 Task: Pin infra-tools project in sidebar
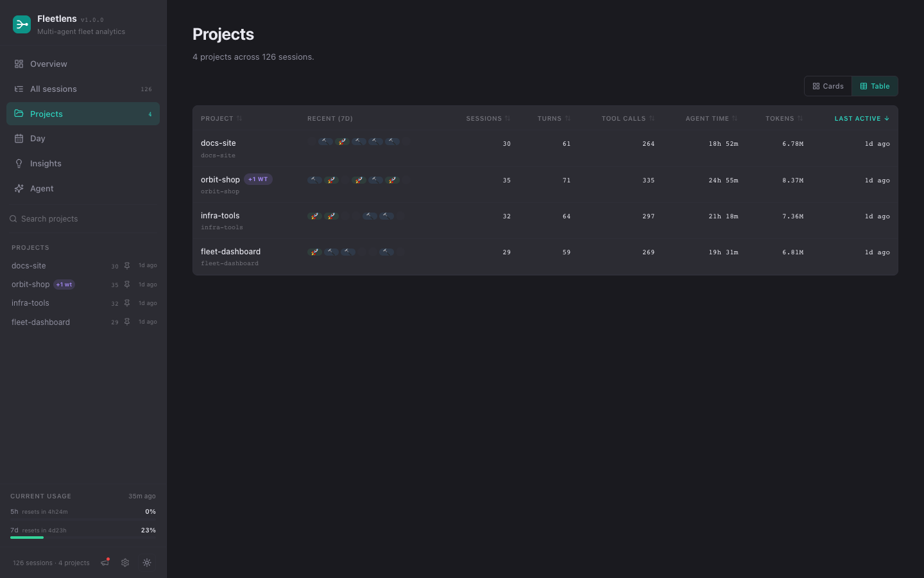point(127,303)
